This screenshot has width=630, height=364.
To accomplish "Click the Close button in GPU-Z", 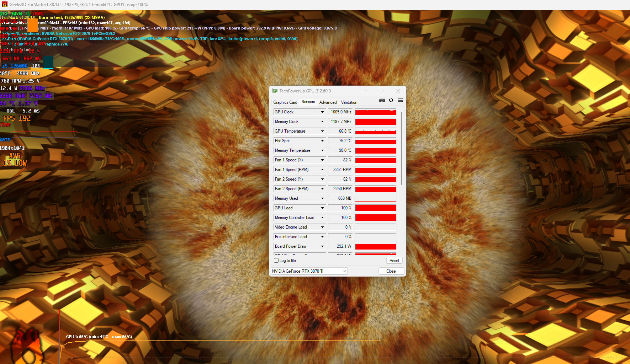I will click(391, 271).
